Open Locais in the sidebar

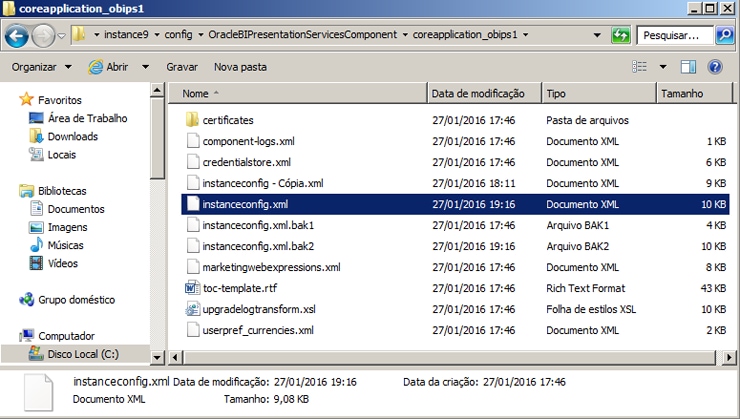pos(62,155)
